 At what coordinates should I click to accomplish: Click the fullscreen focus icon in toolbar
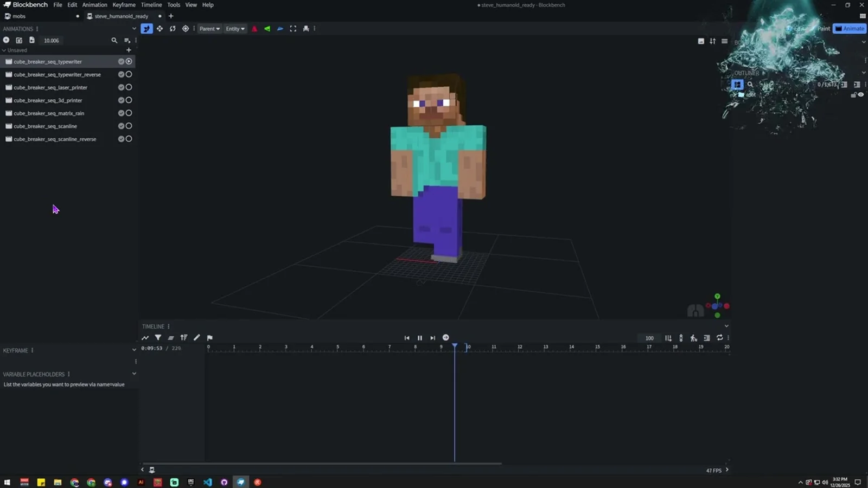pyautogui.click(x=293, y=29)
